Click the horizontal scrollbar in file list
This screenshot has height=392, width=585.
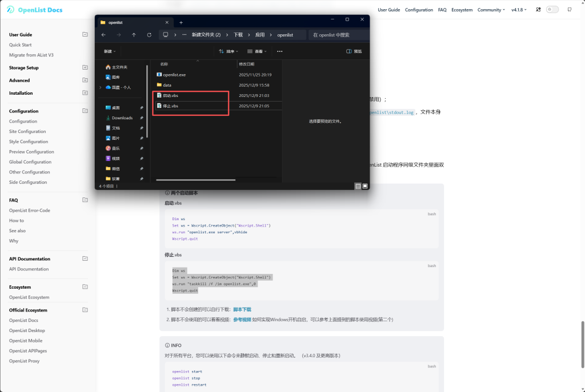point(196,180)
